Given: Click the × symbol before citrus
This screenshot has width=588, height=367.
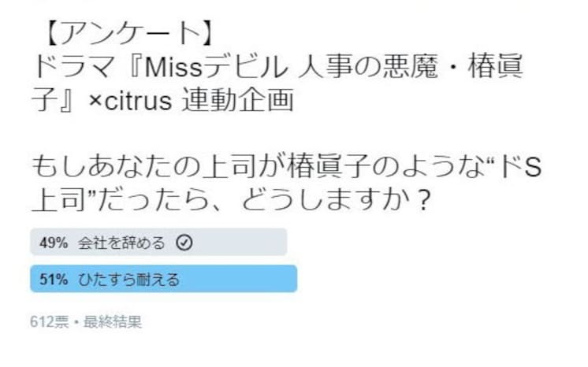Looking at the screenshot, I should pos(95,101).
